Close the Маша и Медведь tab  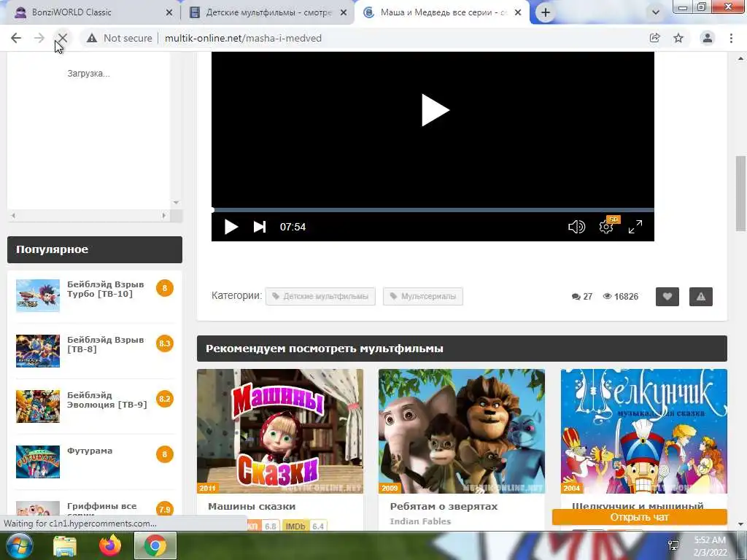[x=518, y=13]
